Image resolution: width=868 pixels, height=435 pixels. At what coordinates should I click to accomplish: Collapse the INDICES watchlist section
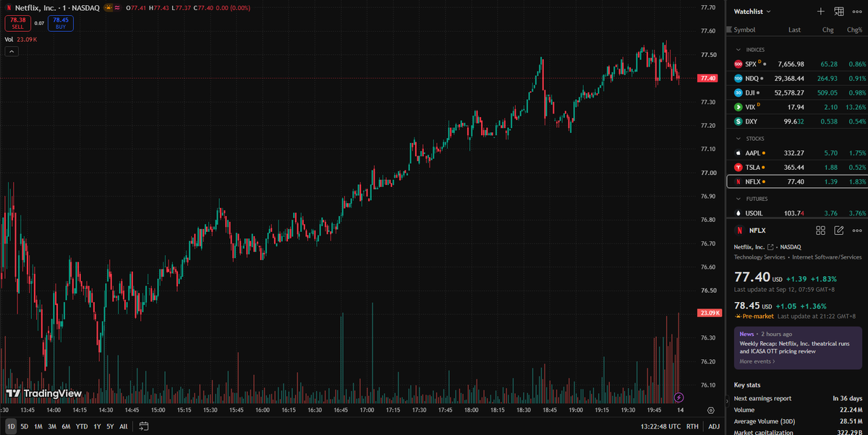point(739,50)
